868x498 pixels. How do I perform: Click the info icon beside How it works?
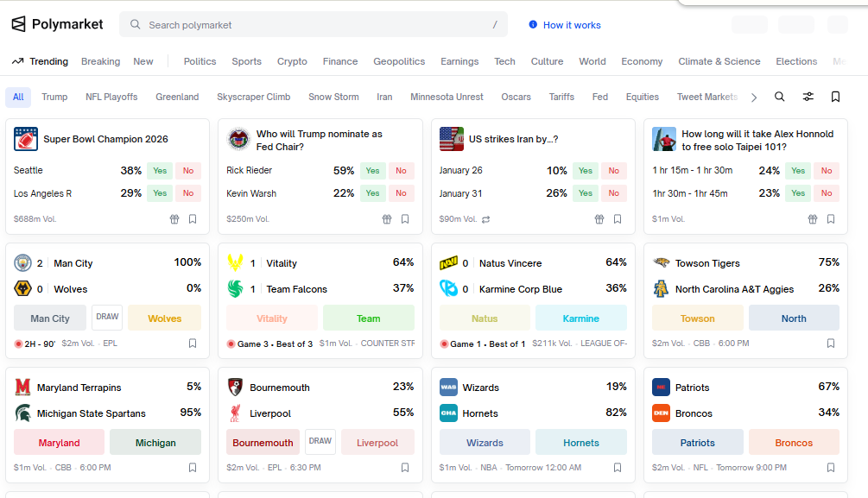pos(533,24)
